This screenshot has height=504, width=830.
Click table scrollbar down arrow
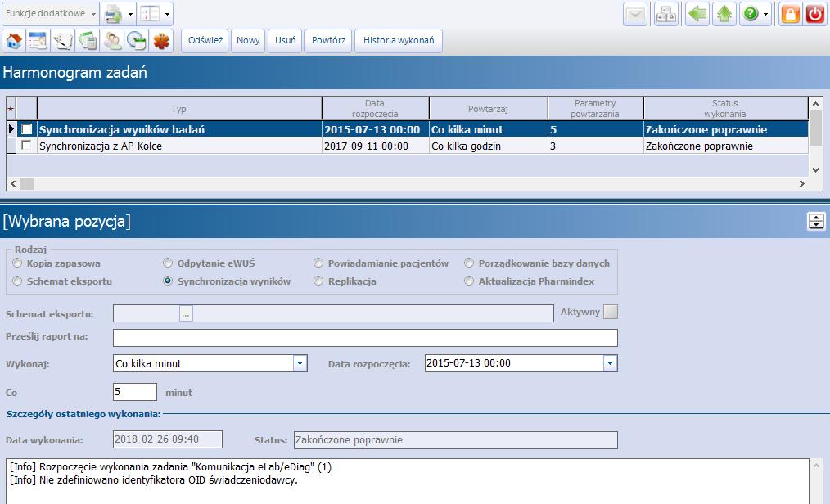click(815, 169)
